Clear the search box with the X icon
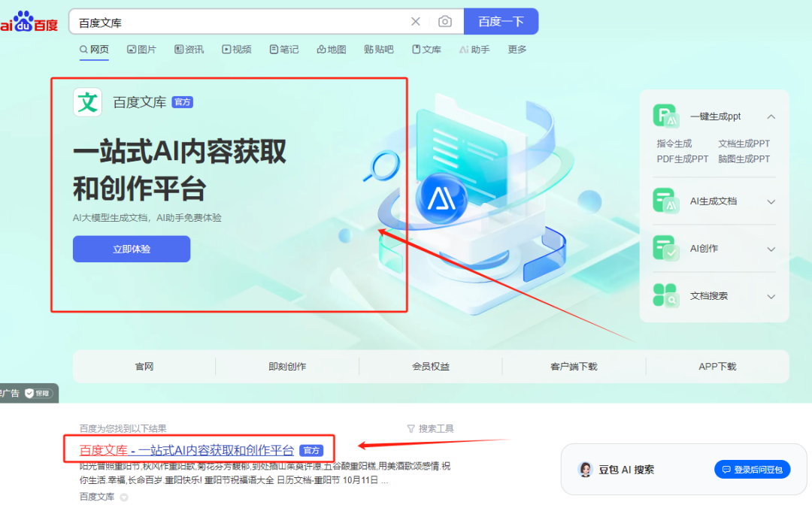Screen dimensions: 812x514 pyautogui.click(x=415, y=22)
